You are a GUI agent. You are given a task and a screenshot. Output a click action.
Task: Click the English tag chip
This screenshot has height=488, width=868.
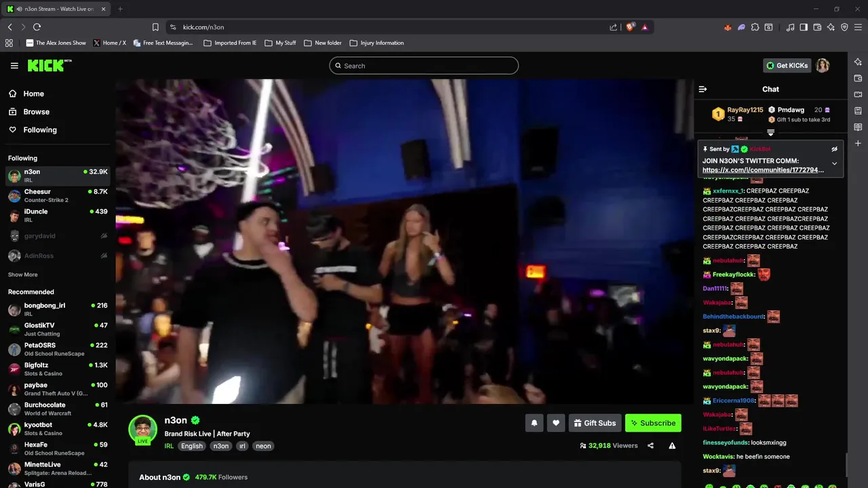(192, 446)
